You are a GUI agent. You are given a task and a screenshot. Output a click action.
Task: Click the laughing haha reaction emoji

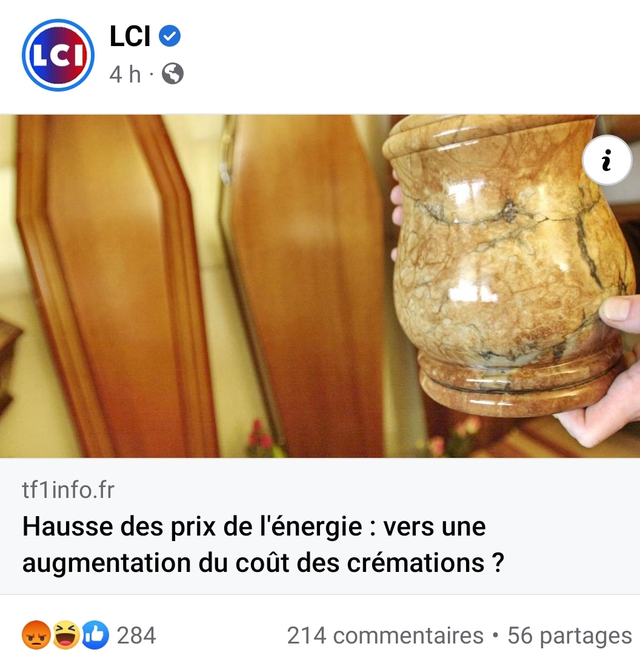click(x=65, y=635)
